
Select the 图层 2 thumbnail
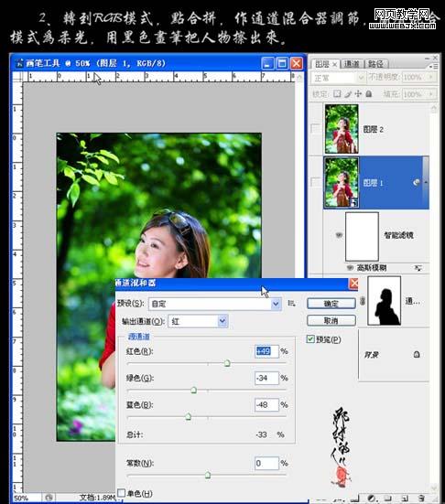tap(342, 129)
